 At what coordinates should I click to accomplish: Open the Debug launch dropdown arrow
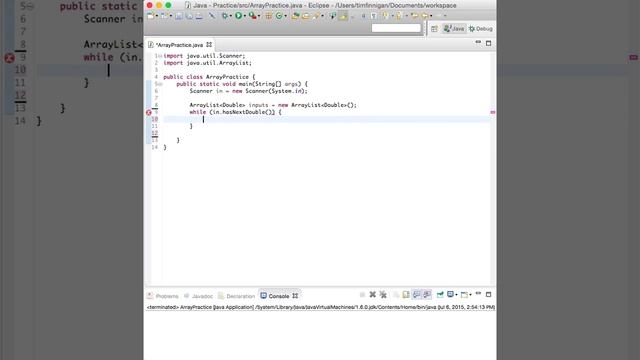(x=231, y=16)
